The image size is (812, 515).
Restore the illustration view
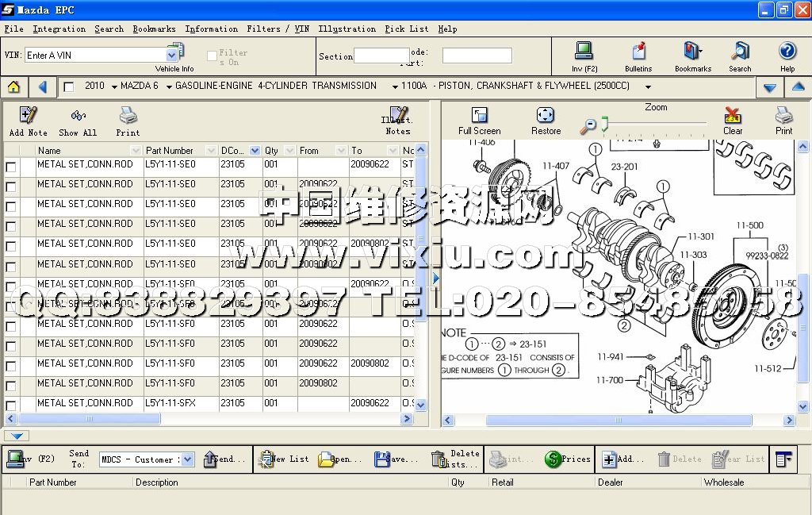(546, 116)
